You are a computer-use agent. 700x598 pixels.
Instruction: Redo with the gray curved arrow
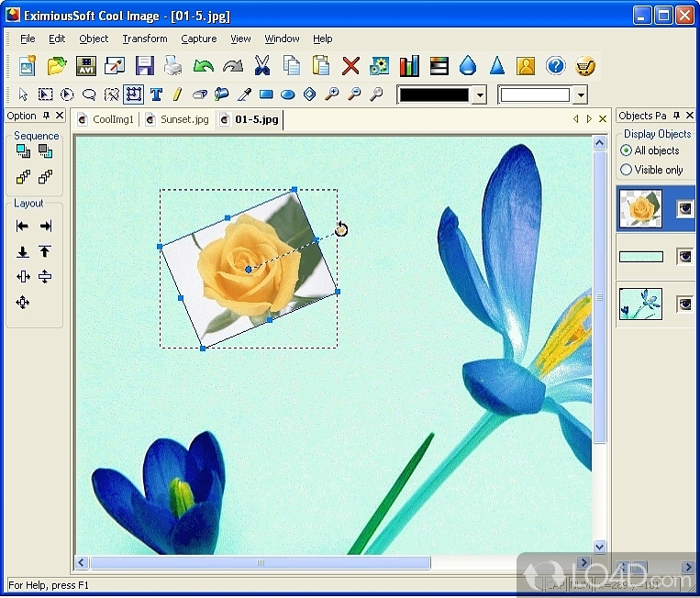(233, 66)
